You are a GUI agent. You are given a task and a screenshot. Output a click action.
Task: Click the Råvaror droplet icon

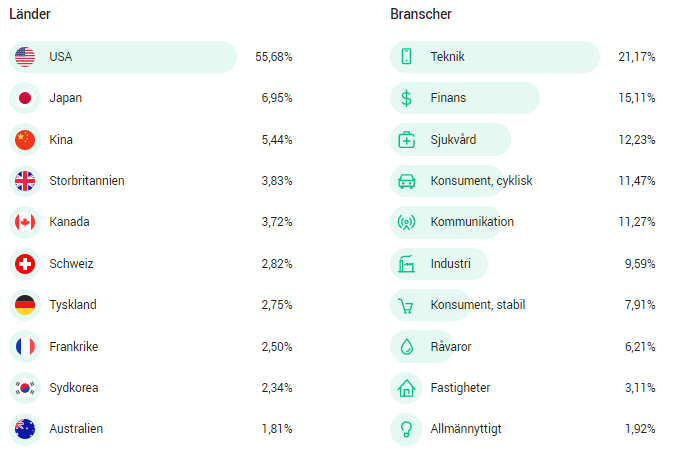tap(406, 347)
